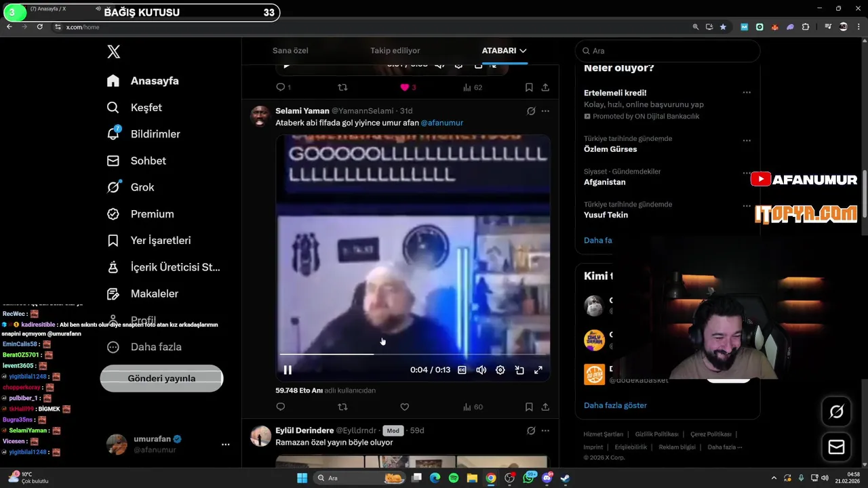
Task: Pause the playing video
Action: point(288,370)
